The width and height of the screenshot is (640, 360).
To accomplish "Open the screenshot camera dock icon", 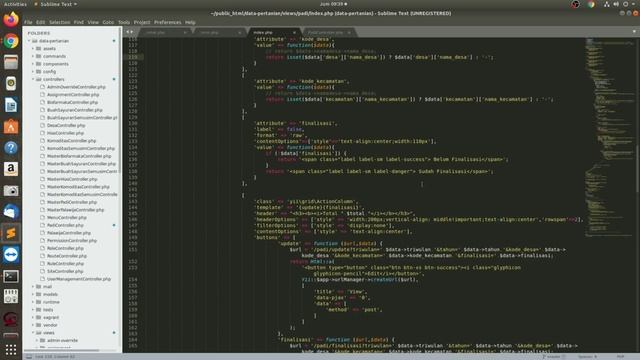I will (x=11, y=190).
